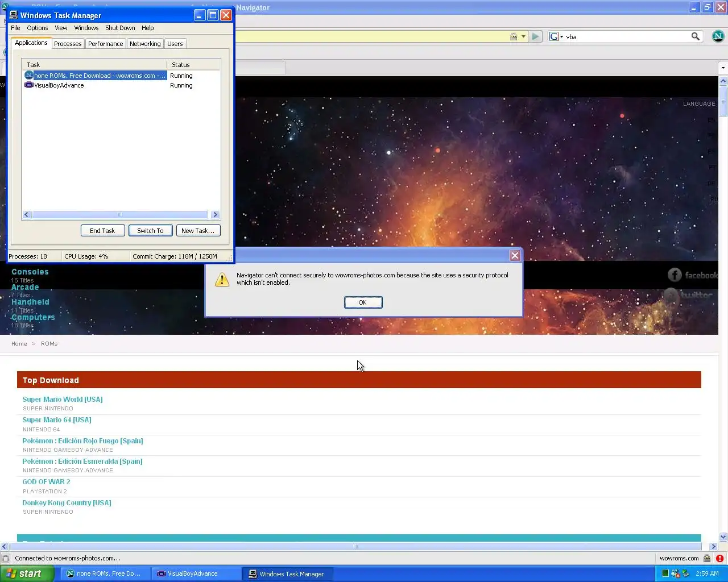Screen dimensions: 728x582
Task: Click the Windows Messenger tray icon
Action: tap(676, 573)
